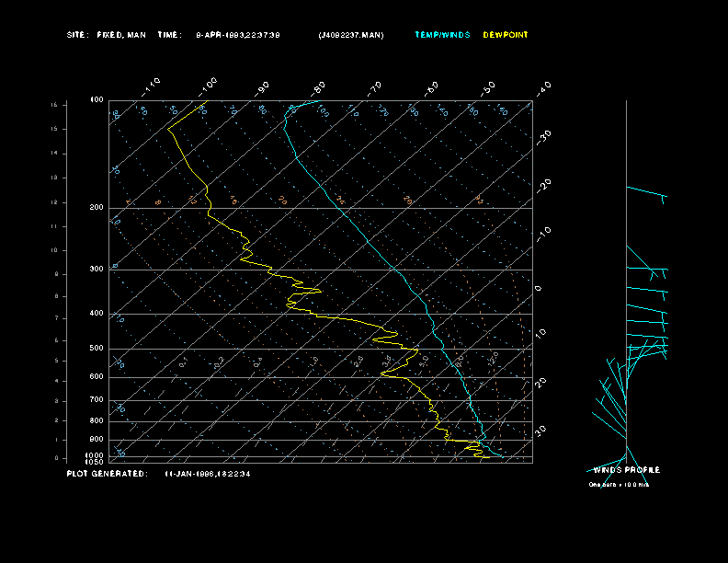Viewport: 728px width, 563px height.
Task: Click the -10 temperature label on right edge
Action: point(543,235)
